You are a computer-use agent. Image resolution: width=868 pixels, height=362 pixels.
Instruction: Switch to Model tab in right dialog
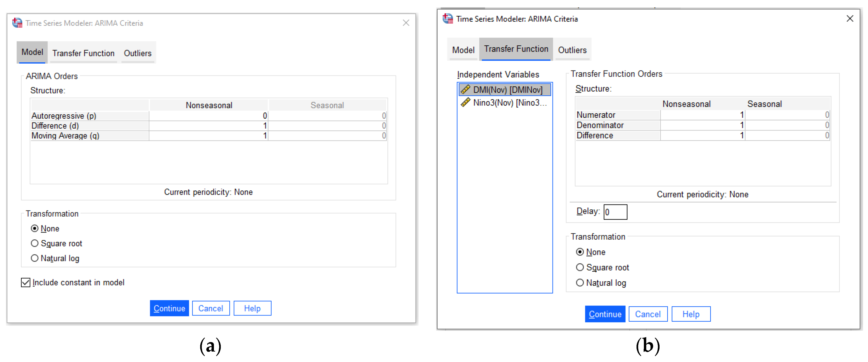[x=463, y=50]
